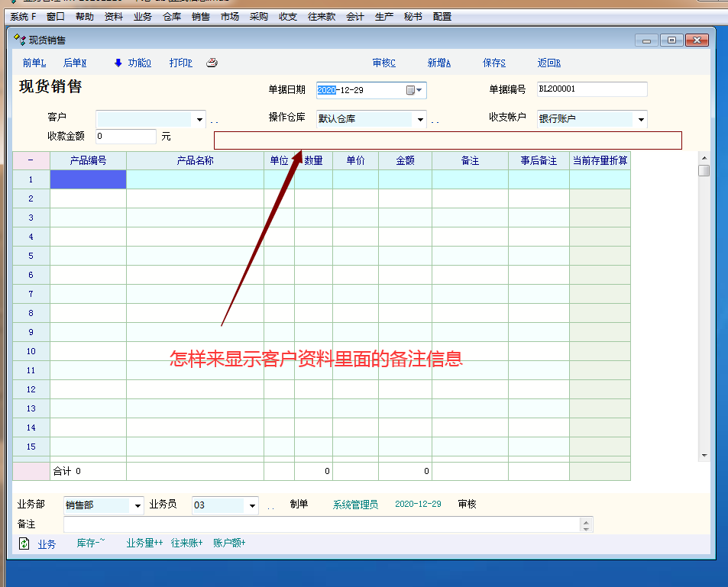Click the minus icon in table header corner
This screenshot has width=728, height=587.
(x=31, y=160)
